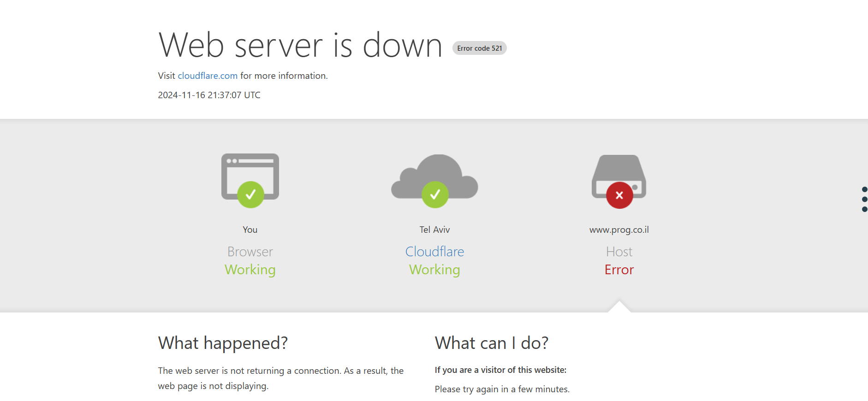
Task: Click the Working status under Cloudflare
Action: [x=434, y=270]
